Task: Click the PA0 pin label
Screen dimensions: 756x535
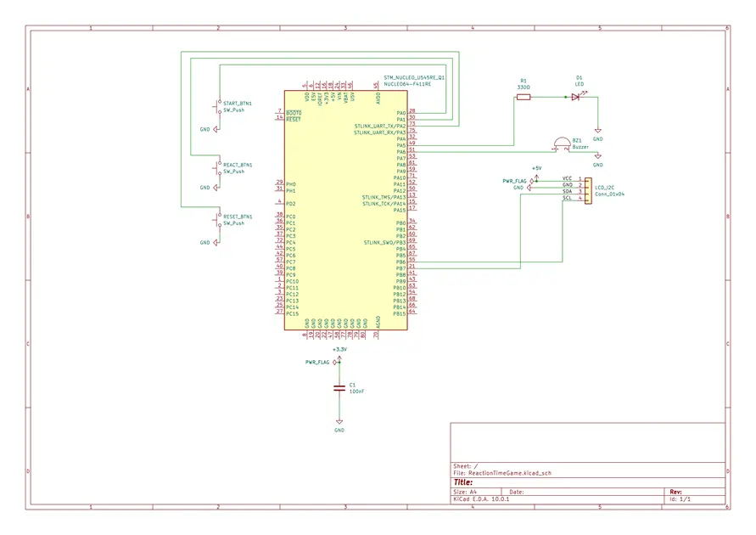Action: (401, 113)
